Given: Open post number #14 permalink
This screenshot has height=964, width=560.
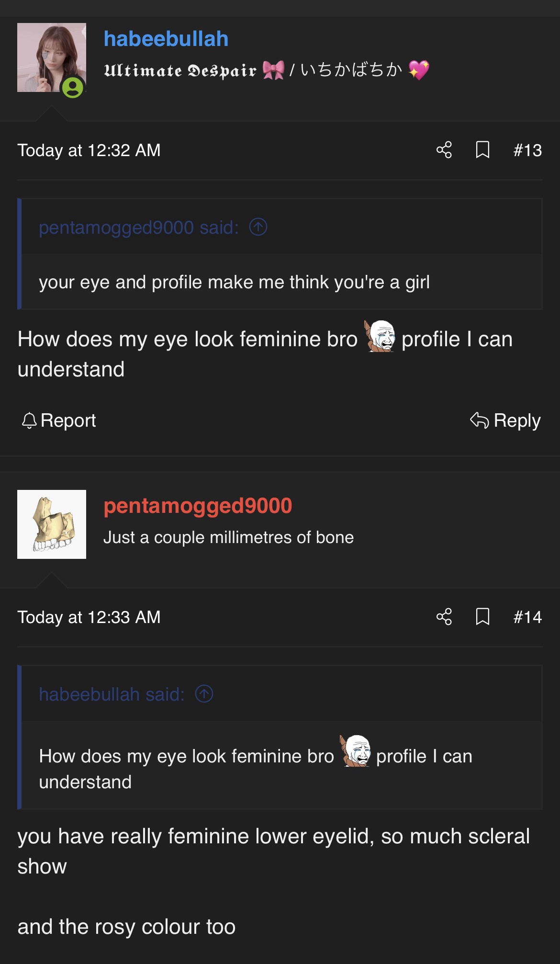Looking at the screenshot, I should [x=527, y=617].
